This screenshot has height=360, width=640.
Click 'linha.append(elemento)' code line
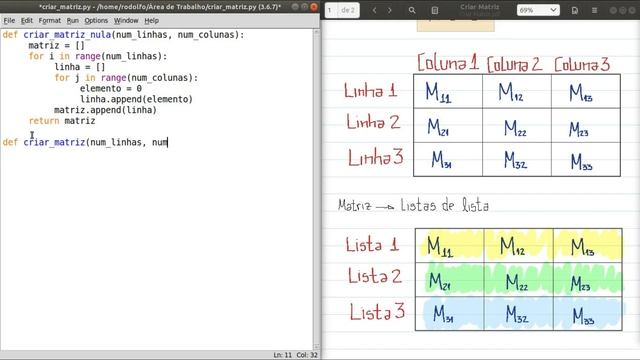click(x=136, y=99)
